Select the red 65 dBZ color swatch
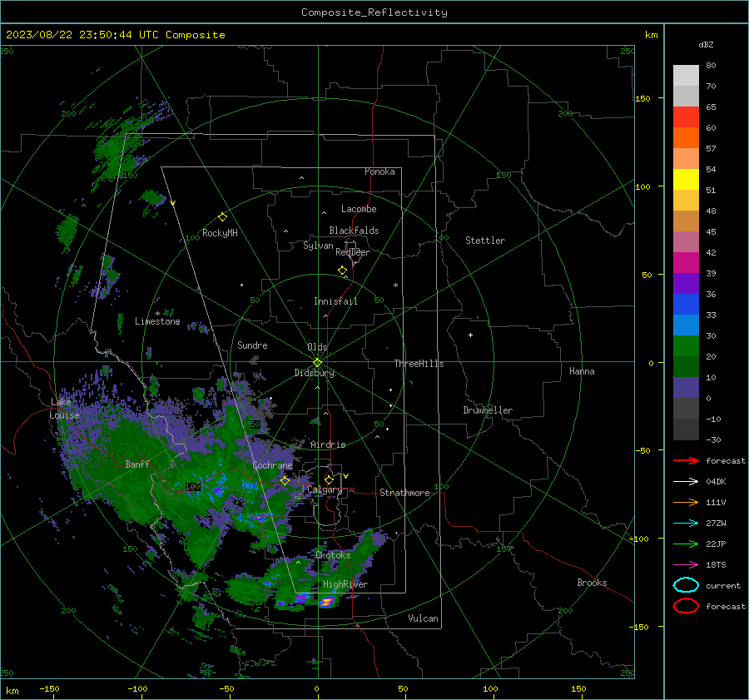This screenshot has width=749, height=700. pyautogui.click(x=686, y=117)
